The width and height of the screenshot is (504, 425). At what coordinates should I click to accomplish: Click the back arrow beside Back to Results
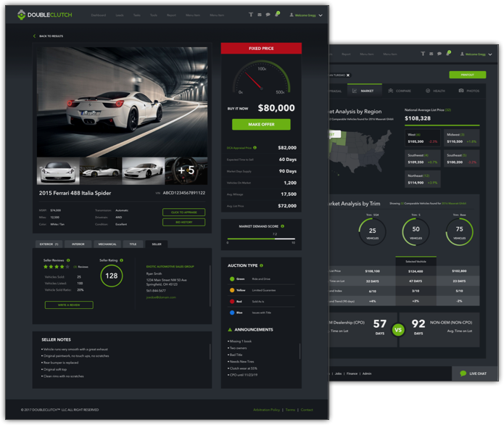point(34,36)
